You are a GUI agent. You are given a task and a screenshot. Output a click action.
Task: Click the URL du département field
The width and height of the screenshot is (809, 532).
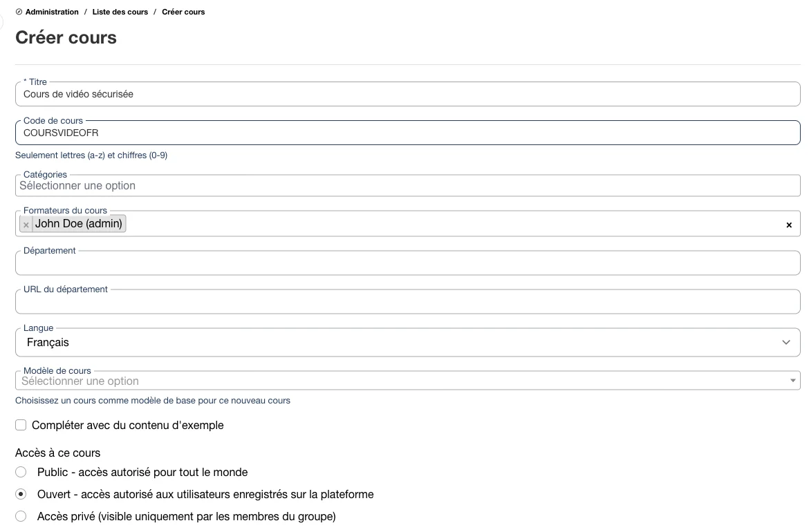click(x=407, y=301)
